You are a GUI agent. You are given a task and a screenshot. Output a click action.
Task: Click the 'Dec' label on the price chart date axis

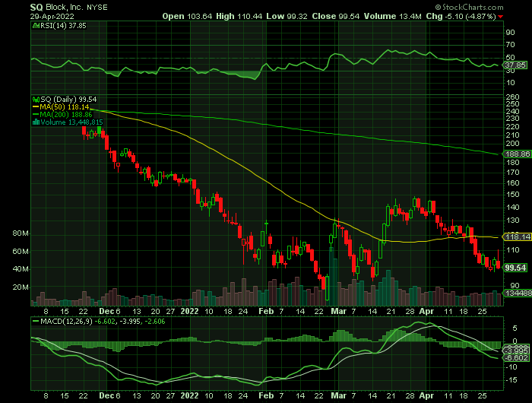106,311
